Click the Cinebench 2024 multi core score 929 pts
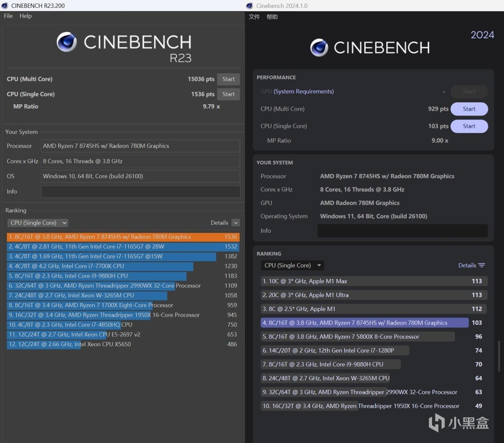The image size is (504, 443). coord(438,109)
